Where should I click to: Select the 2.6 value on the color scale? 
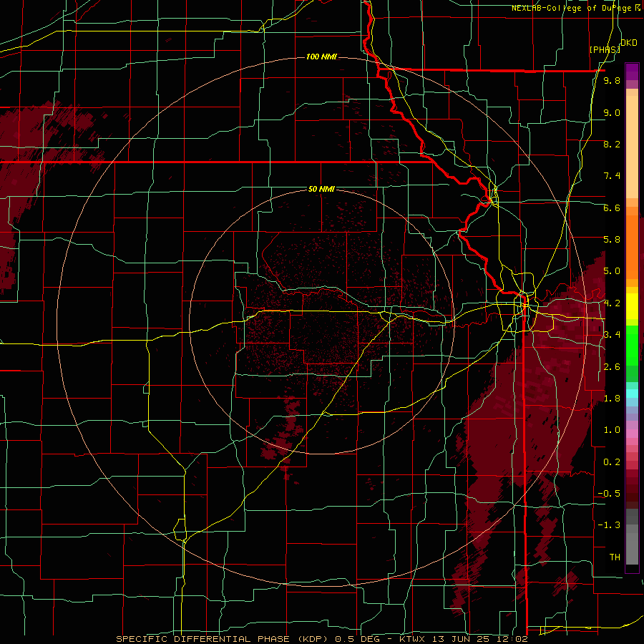(x=612, y=366)
